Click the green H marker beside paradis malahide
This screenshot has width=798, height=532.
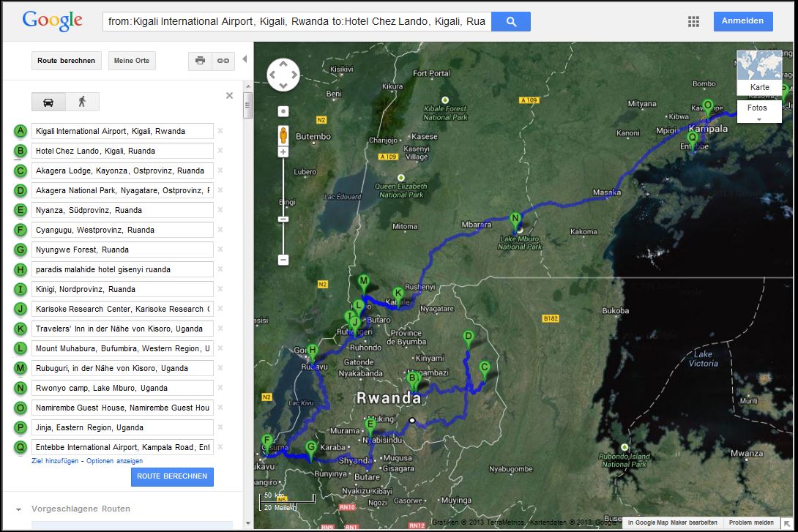pyautogui.click(x=20, y=269)
